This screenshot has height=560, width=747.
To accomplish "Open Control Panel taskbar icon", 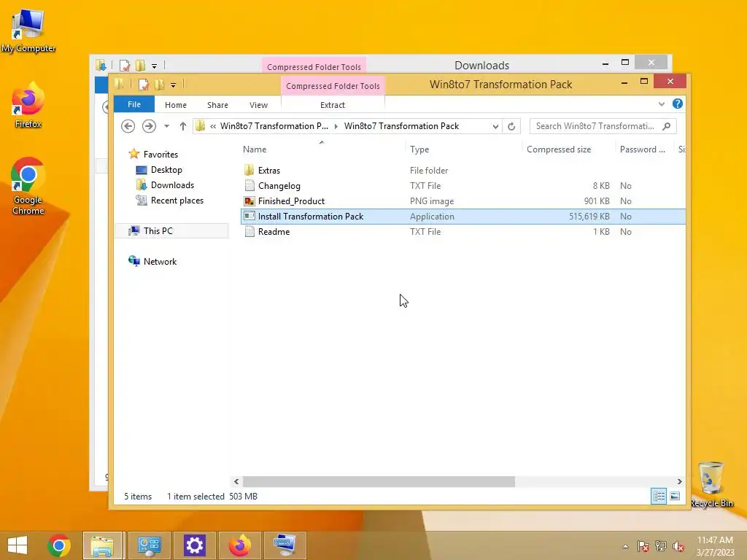I will pos(149,545).
